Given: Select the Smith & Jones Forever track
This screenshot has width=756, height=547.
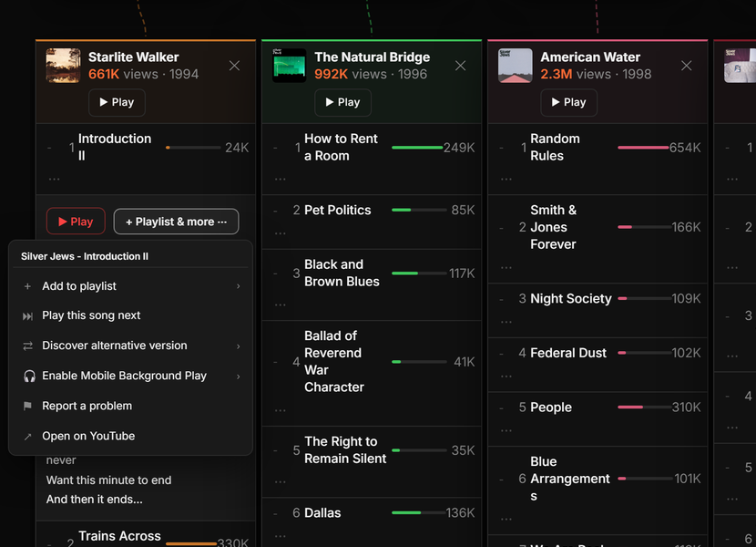Looking at the screenshot, I should click(x=554, y=227).
